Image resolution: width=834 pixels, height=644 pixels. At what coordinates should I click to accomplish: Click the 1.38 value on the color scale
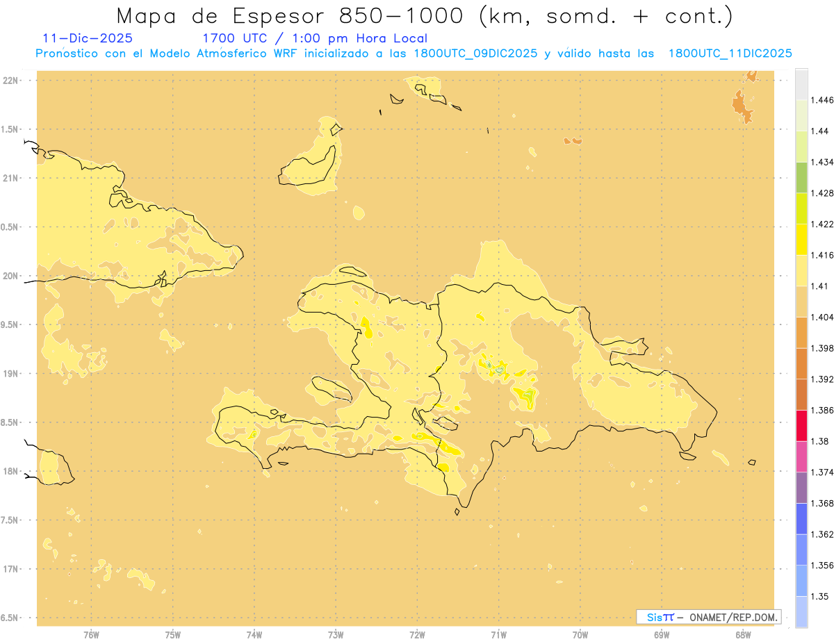(x=821, y=441)
